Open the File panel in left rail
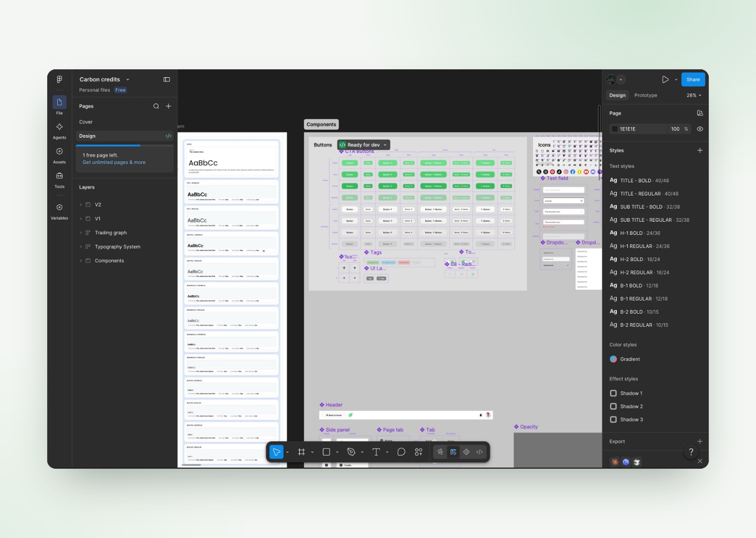This screenshot has width=756, height=538. tap(59, 105)
